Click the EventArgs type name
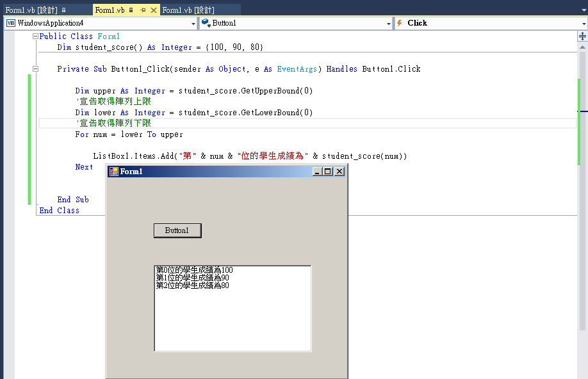This screenshot has width=588, height=379. click(297, 69)
